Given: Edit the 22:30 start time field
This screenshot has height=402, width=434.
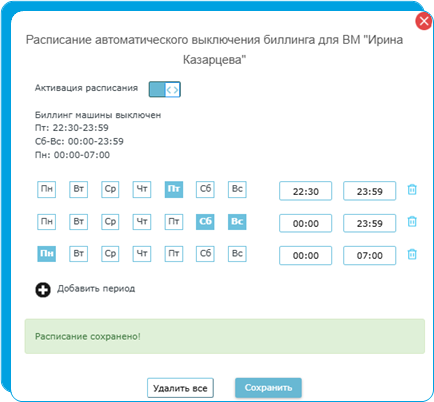Looking at the screenshot, I should pyautogui.click(x=305, y=191).
